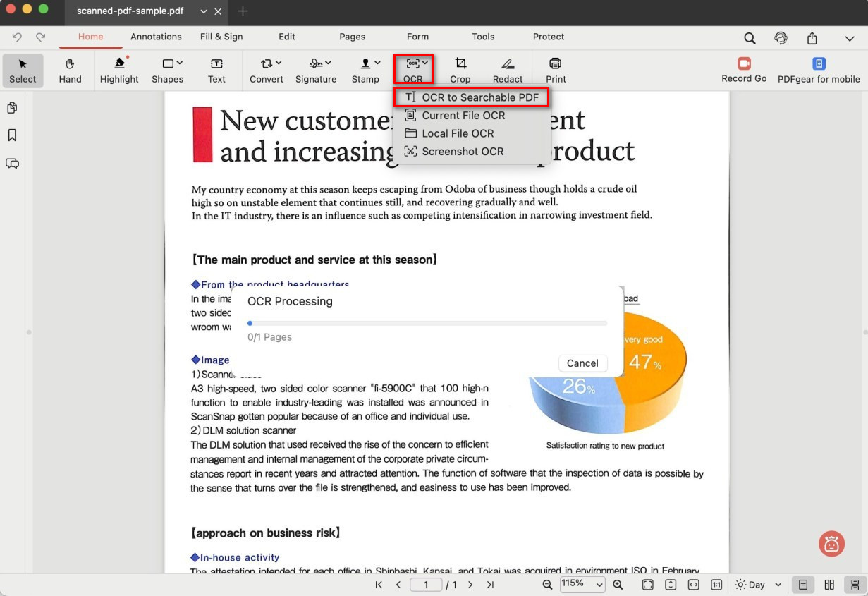Open the bookmarks sidebar panel
Image resolution: width=868 pixels, height=596 pixels.
point(12,135)
